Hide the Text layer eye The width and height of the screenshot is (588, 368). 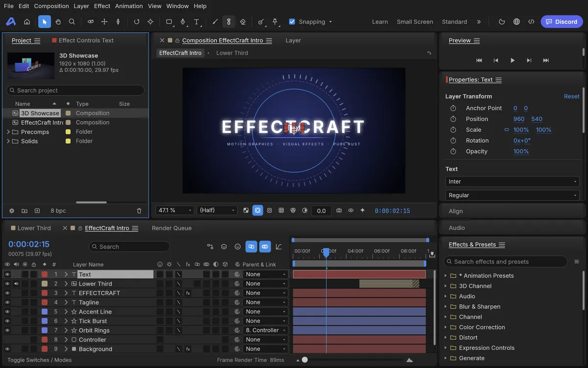point(7,274)
